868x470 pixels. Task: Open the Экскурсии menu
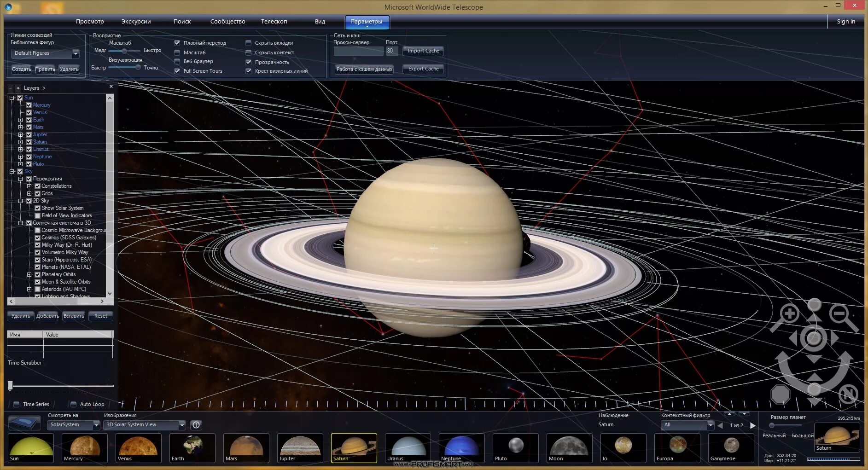[136, 21]
